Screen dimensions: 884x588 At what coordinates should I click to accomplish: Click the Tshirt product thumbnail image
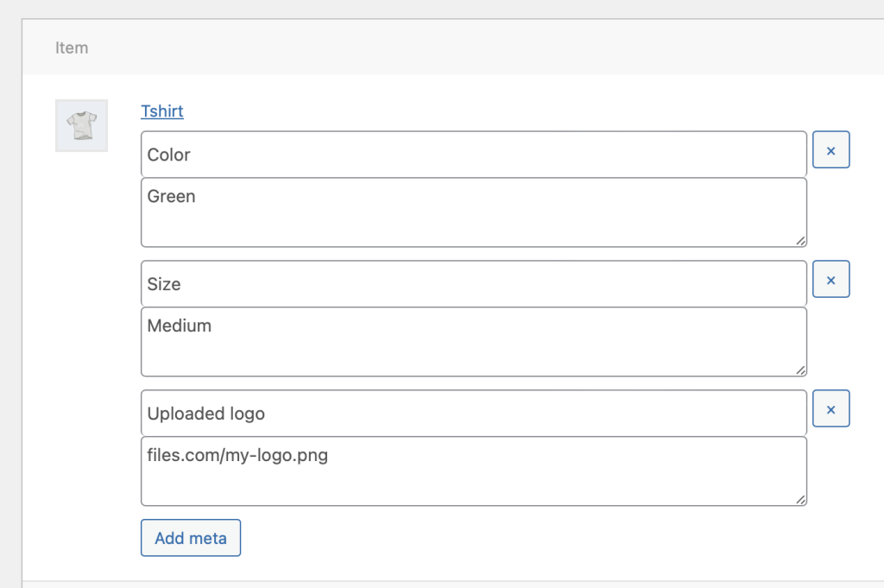tap(81, 126)
